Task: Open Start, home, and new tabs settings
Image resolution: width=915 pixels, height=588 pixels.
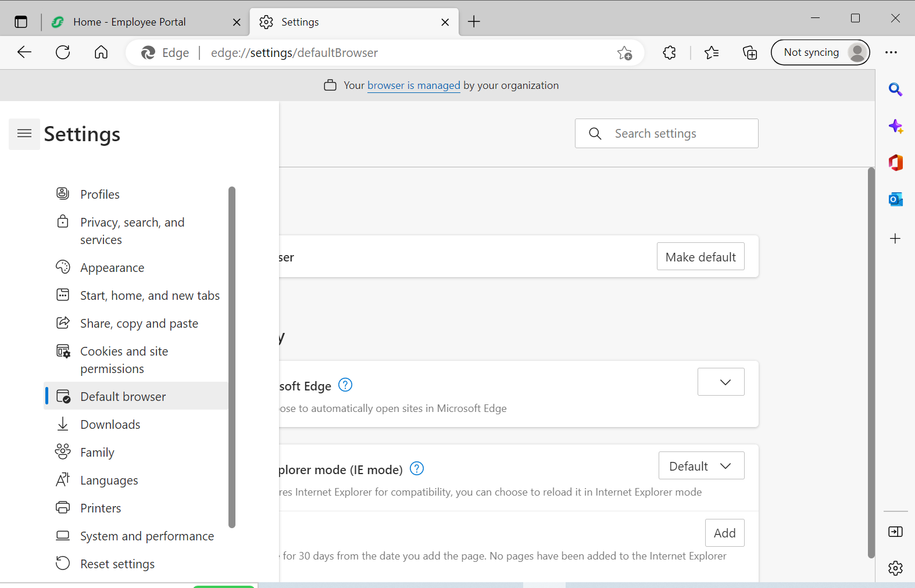Action: (x=136, y=295)
